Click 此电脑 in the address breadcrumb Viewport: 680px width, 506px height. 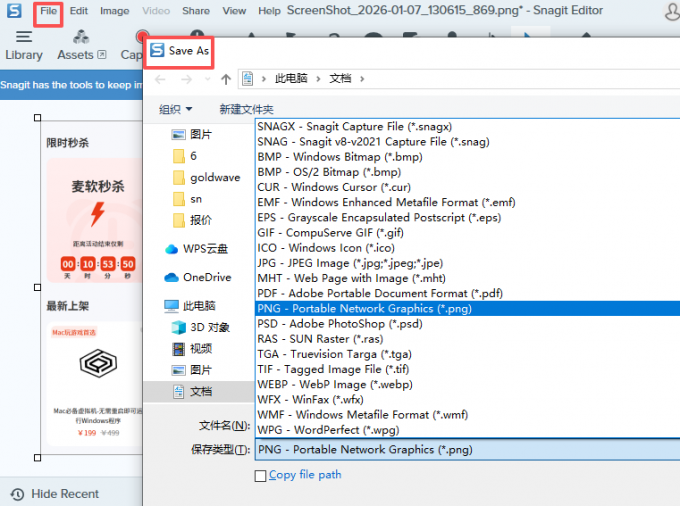click(x=291, y=78)
